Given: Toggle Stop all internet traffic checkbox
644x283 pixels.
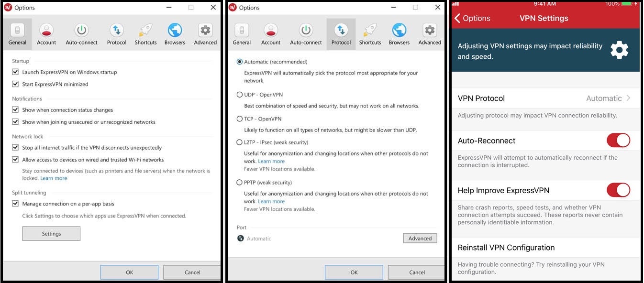Looking at the screenshot, I should [x=16, y=148].
